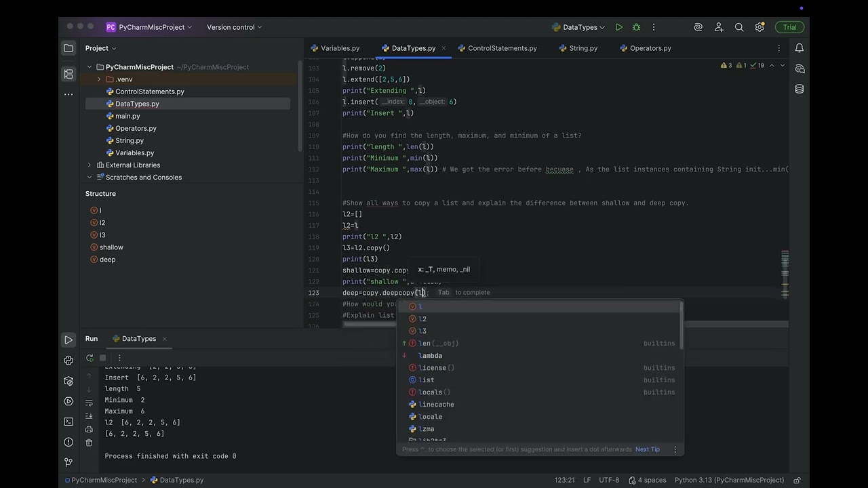Expand the .venv folder
Image resolution: width=868 pixels, height=488 pixels.
99,79
